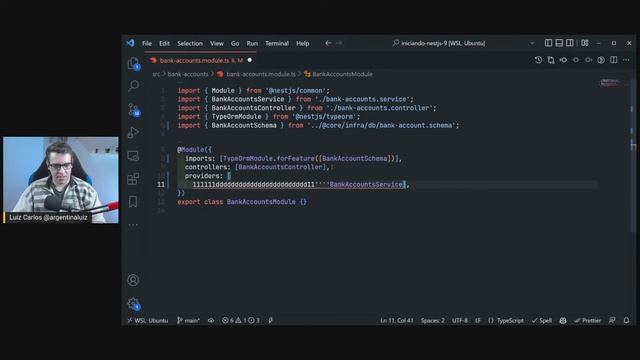The width and height of the screenshot is (640, 360).
Task: Open the Bookmarks view in activity bar
Action: 133,202
